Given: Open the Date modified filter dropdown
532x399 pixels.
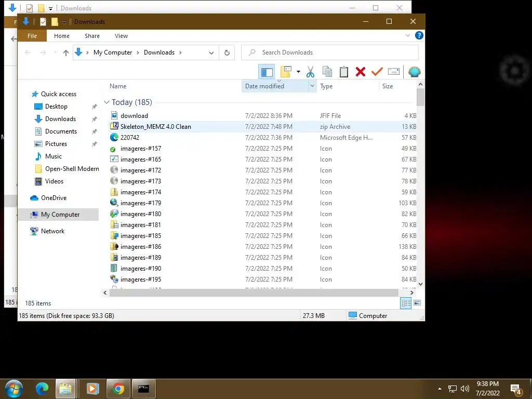Looking at the screenshot, I should pyautogui.click(x=312, y=86).
